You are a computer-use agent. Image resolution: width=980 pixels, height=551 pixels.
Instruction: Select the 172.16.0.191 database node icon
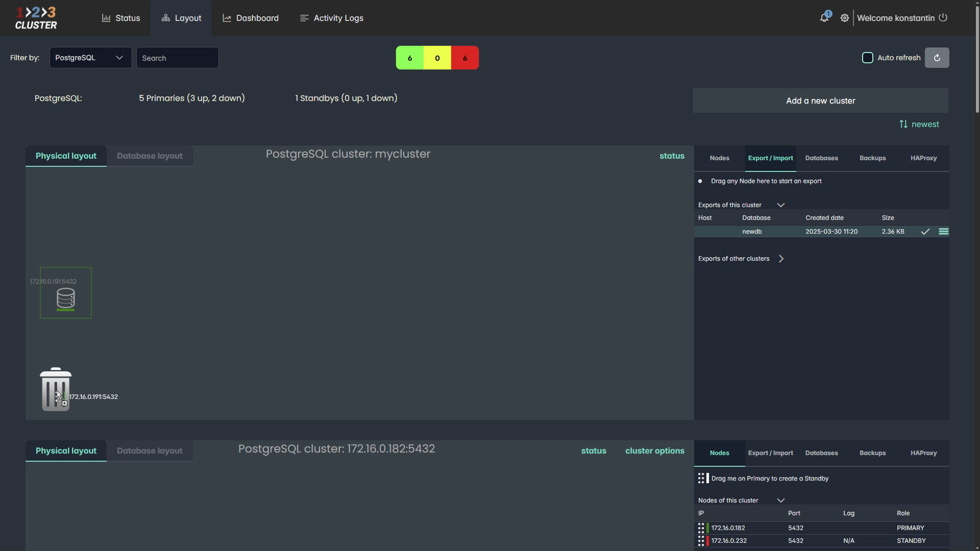pos(66,298)
